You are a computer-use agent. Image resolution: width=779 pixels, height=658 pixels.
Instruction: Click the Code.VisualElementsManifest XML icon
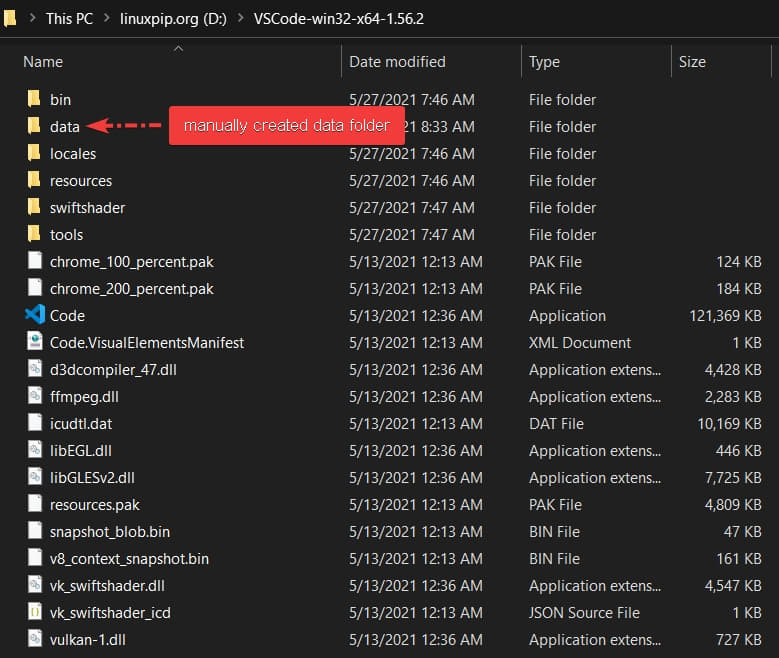click(x=35, y=341)
